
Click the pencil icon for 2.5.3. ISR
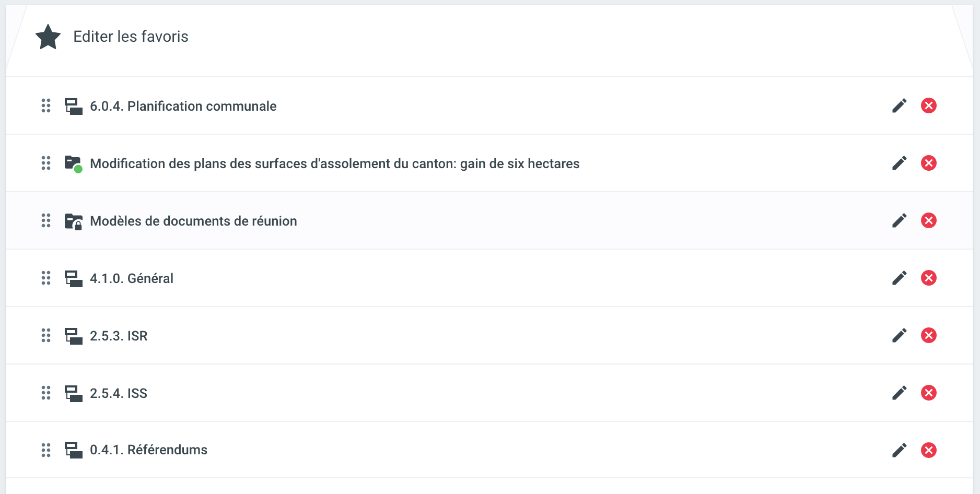pos(899,336)
